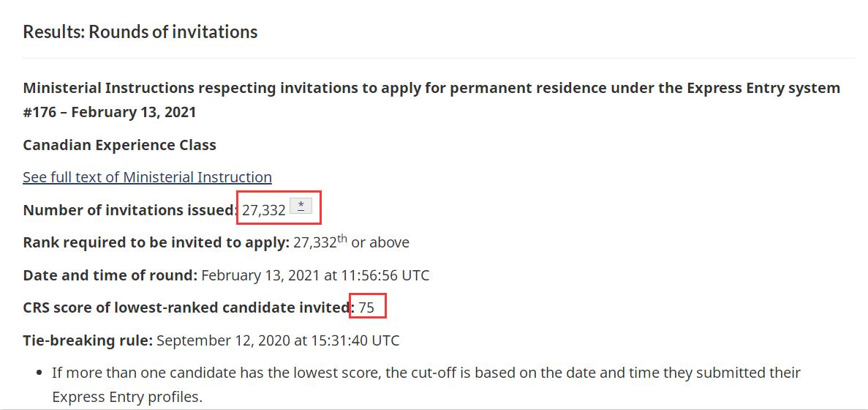
Task: Click the CRS score value 75
Action: tap(366, 308)
